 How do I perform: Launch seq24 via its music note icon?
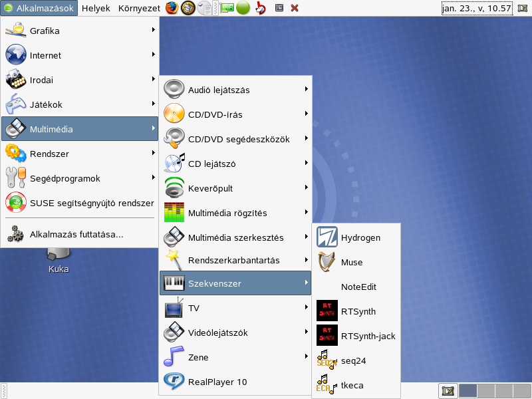[327, 360]
